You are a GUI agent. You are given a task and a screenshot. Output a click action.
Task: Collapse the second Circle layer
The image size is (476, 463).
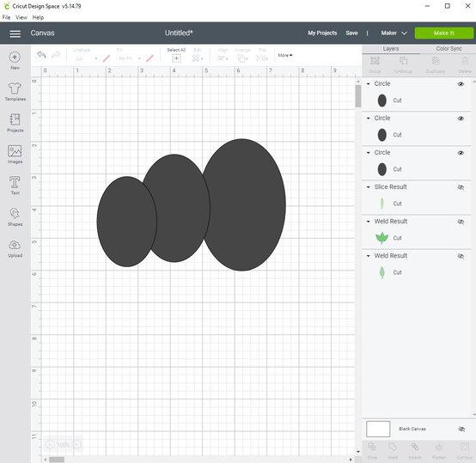coord(369,118)
